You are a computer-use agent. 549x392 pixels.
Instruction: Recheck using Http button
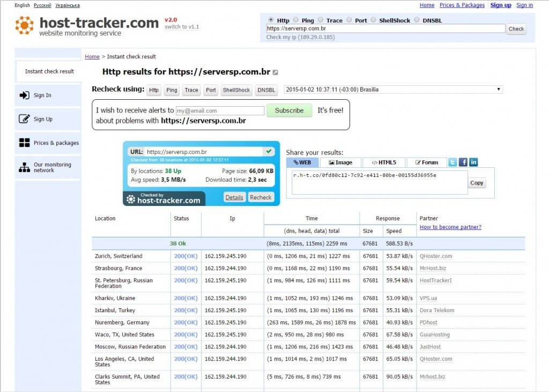pos(154,90)
